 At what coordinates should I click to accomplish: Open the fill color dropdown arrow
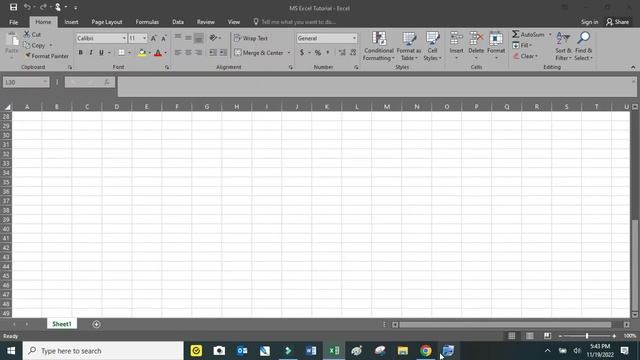[149, 53]
